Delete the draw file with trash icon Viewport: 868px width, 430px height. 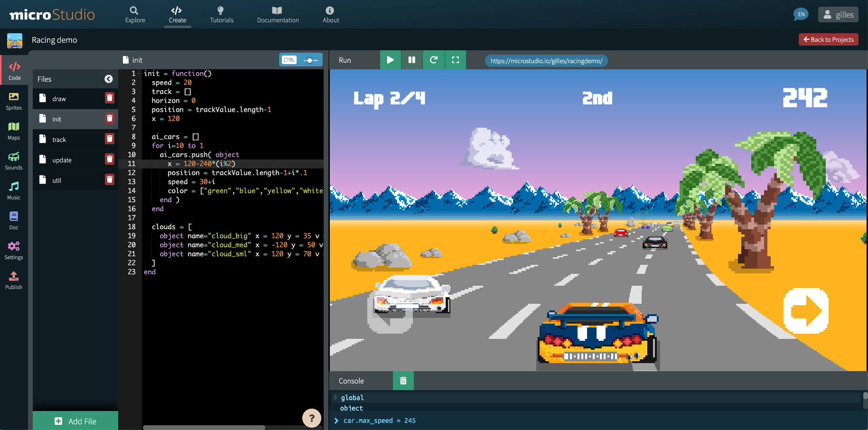click(110, 98)
